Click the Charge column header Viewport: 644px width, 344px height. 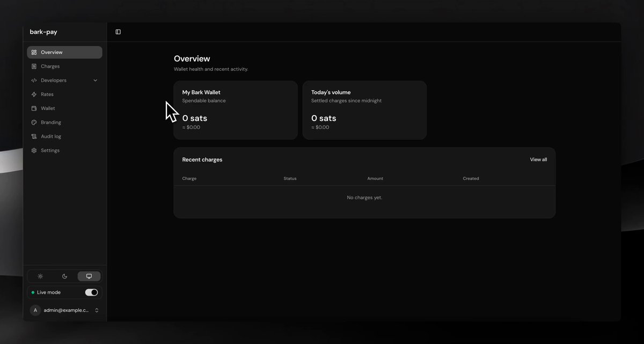tap(189, 178)
